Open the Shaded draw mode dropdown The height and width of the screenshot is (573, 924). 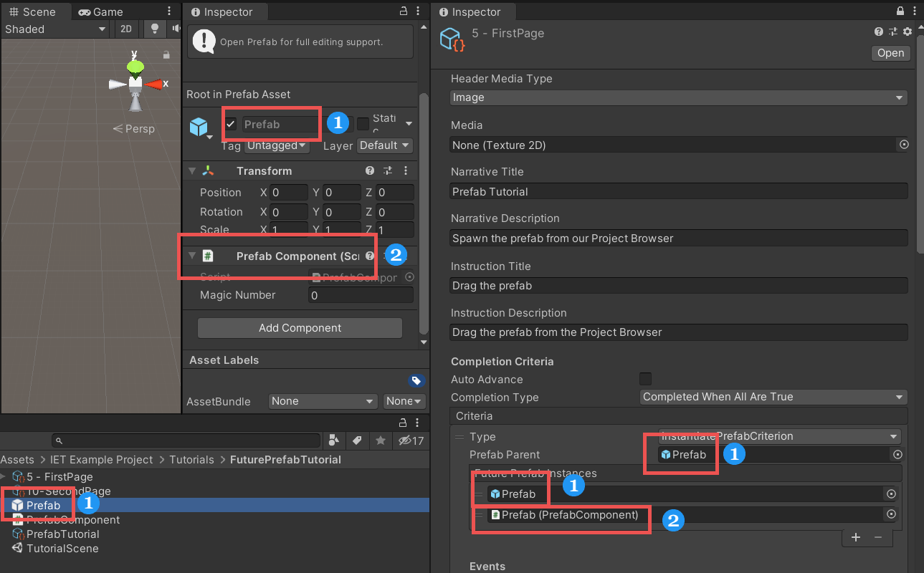pyautogui.click(x=55, y=29)
